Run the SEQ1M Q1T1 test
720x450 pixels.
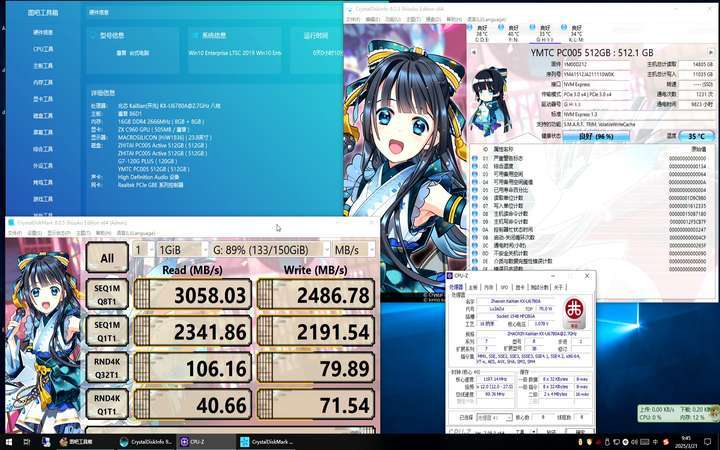107,331
